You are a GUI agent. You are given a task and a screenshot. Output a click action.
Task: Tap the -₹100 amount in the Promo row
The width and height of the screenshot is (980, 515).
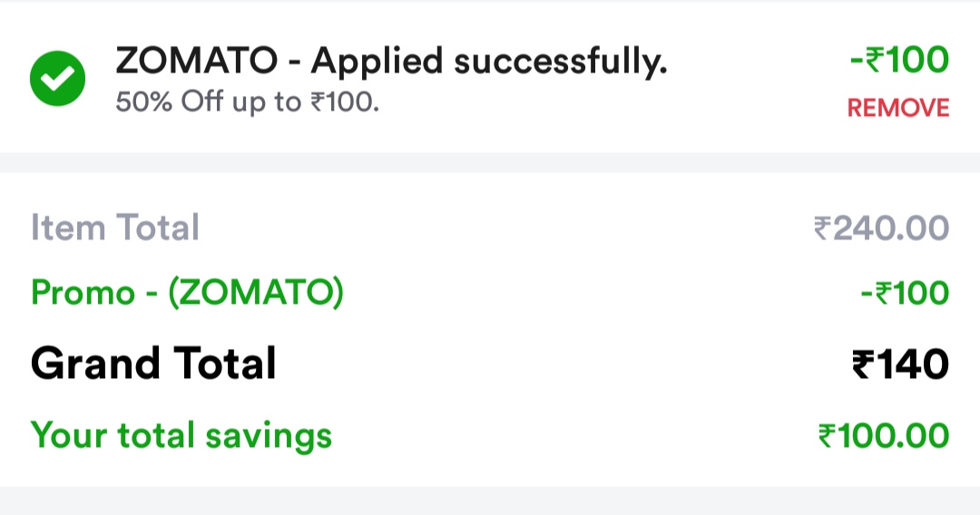tap(904, 294)
